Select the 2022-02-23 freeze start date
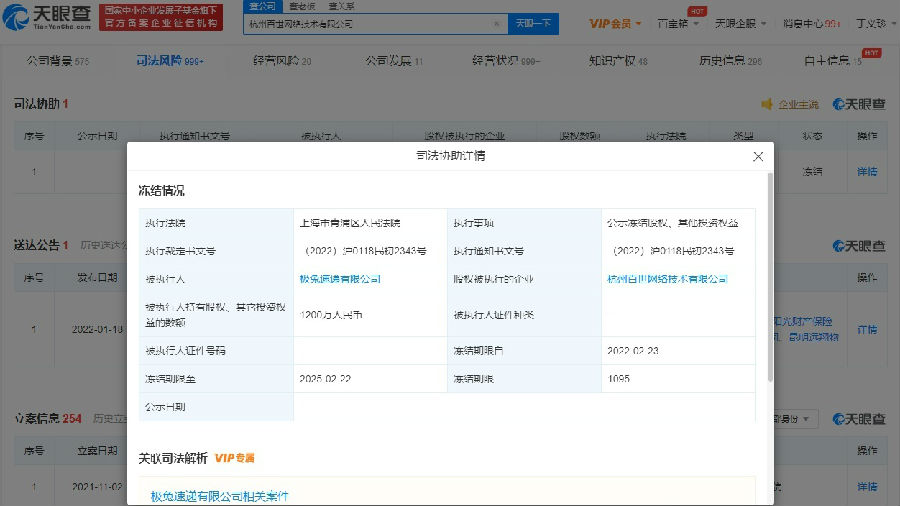 (633, 351)
